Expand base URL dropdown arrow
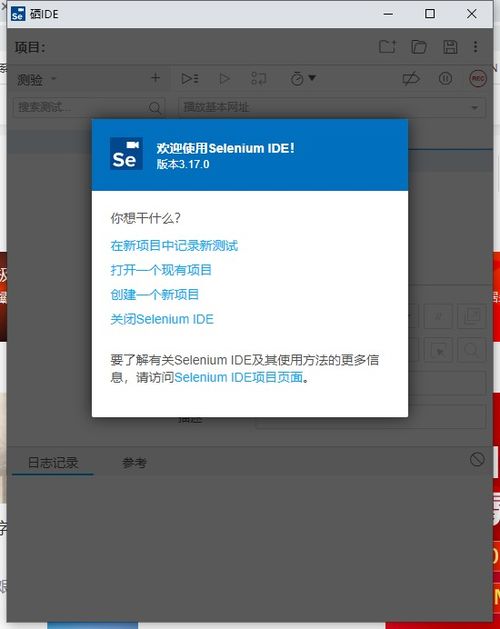The width and height of the screenshot is (500, 629). (475, 108)
